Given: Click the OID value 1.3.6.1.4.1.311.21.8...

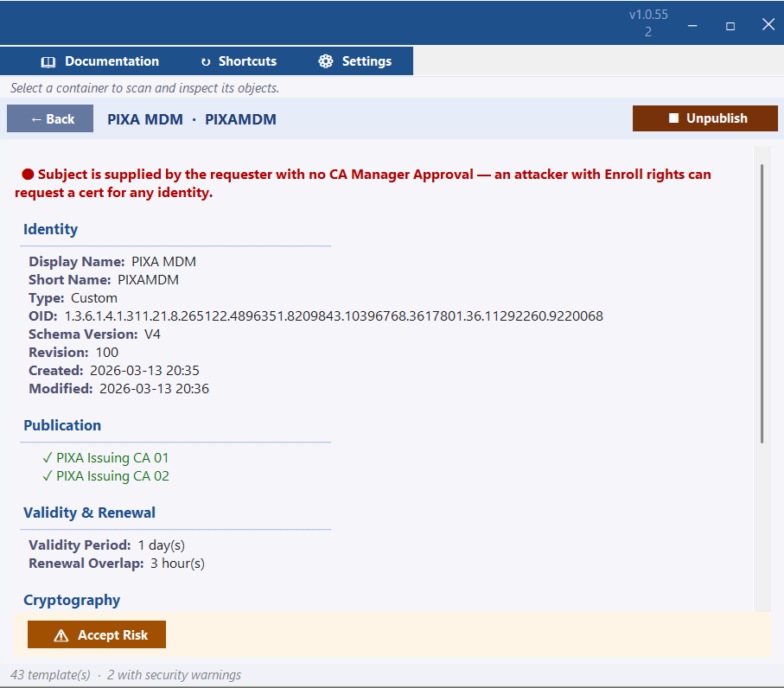Looking at the screenshot, I should pos(334,316).
